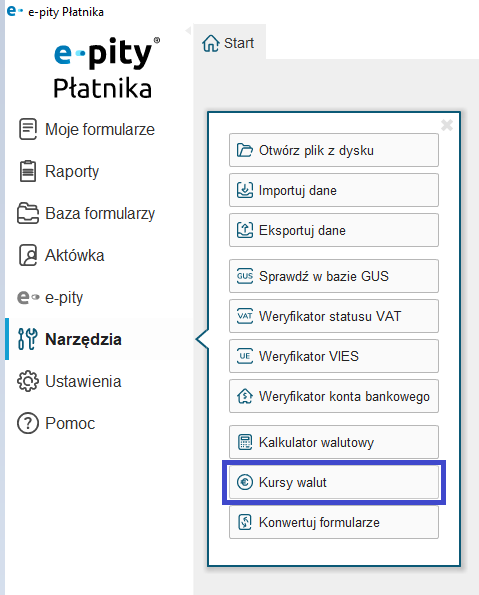Launch Weryfikator statusu VAT
479x595 pixels.
(x=334, y=316)
